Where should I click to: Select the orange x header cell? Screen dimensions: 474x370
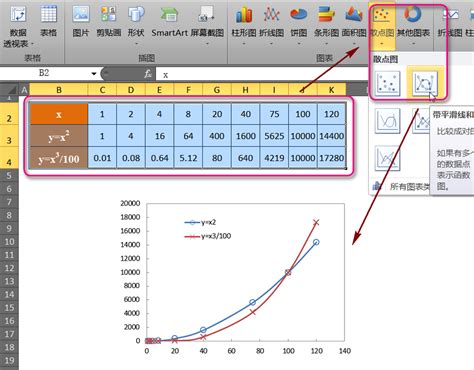point(59,114)
